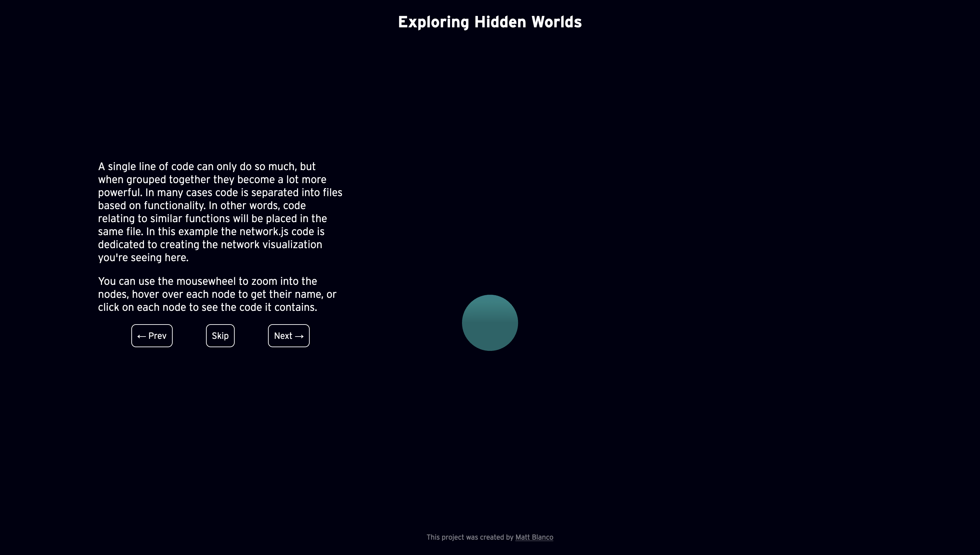The height and width of the screenshot is (555, 980).
Task: Open the Matt Blanco link
Action: coord(534,537)
